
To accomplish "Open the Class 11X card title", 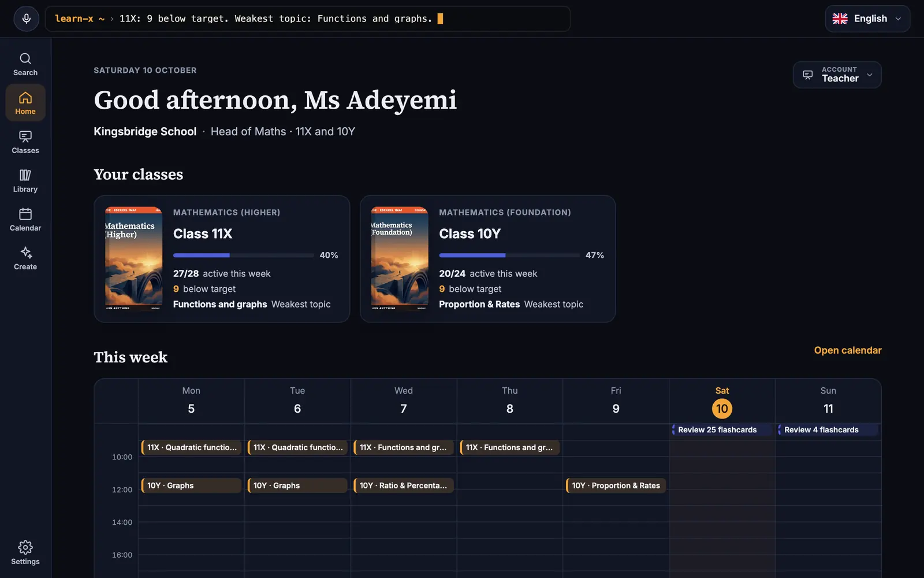I will pyautogui.click(x=203, y=234).
